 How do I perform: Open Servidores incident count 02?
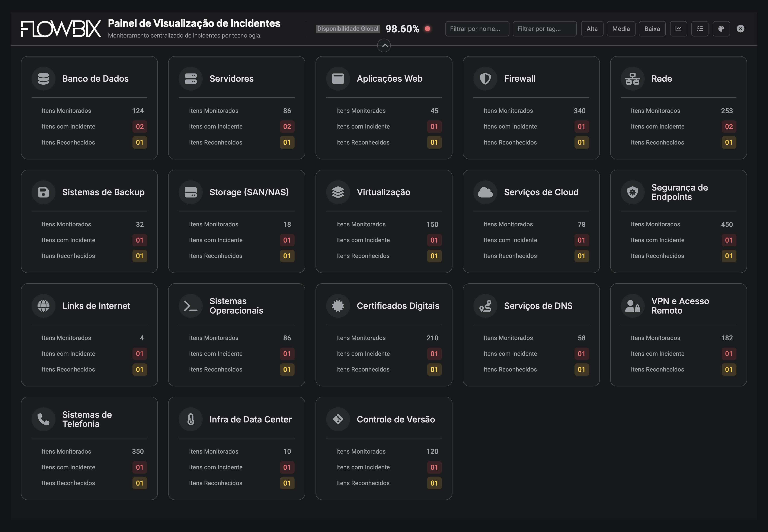tap(287, 127)
